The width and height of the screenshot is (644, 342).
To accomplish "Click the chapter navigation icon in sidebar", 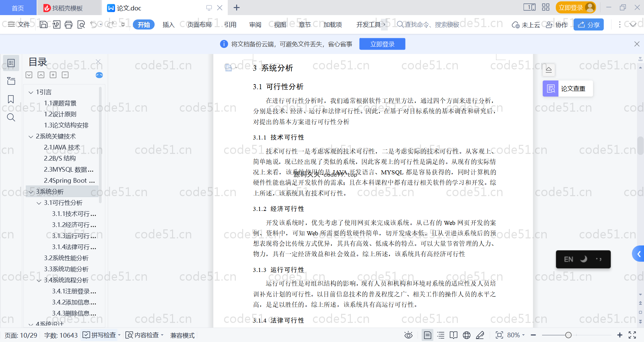I will pyautogui.click(x=11, y=81).
